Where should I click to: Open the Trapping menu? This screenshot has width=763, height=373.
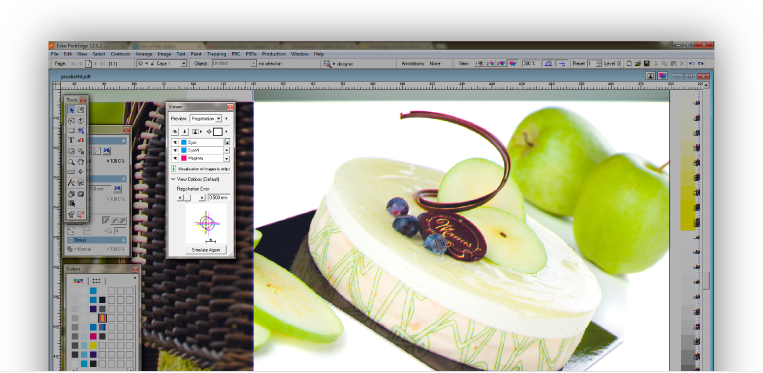[217, 54]
